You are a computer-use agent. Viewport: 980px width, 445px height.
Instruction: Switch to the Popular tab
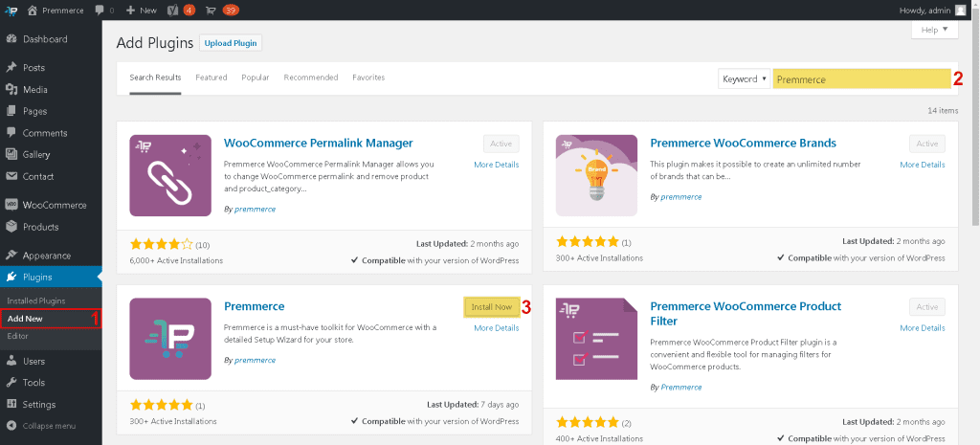pos(255,78)
